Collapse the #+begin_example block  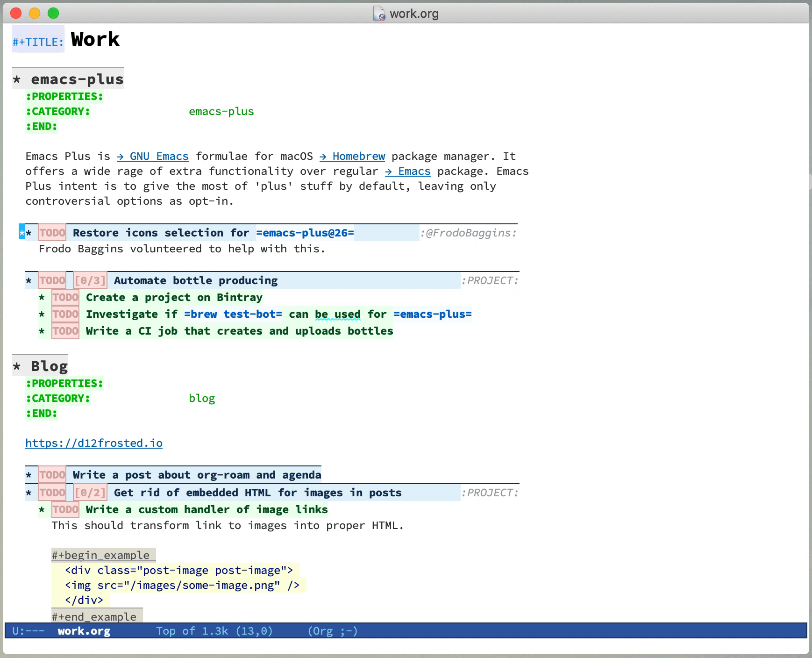tap(100, 555)
